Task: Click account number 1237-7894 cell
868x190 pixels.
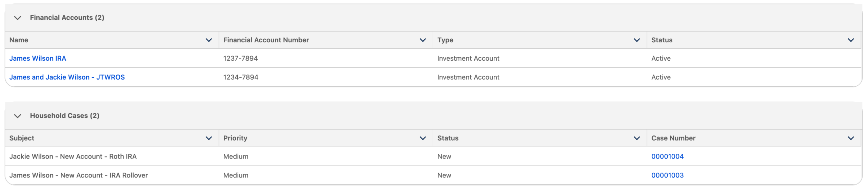Action: tap(240, 58)
